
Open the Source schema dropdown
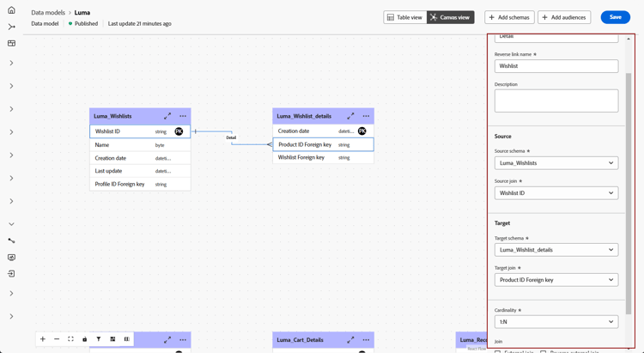tap(556, 163)
